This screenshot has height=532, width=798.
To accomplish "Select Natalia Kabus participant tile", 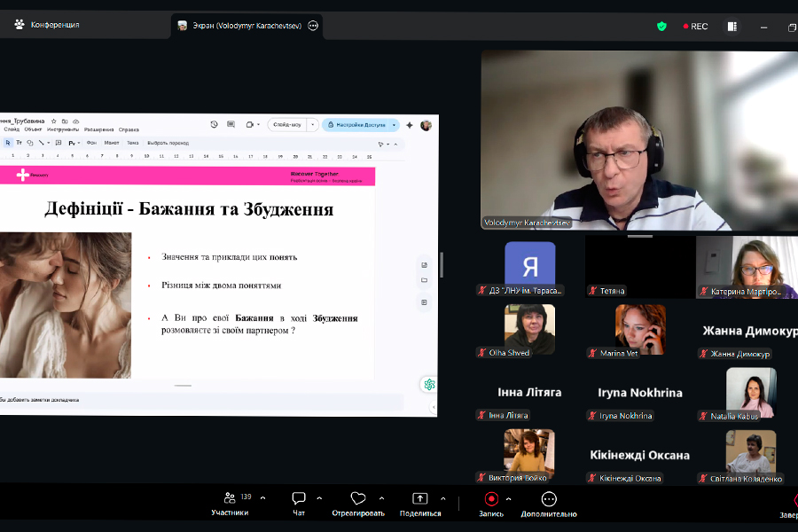I will pos(751,393).
